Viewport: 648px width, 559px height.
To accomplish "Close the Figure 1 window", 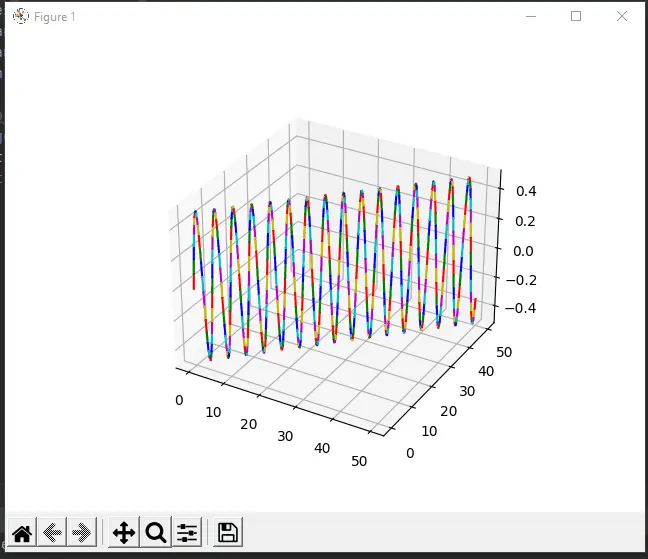I will pos(622,17).
